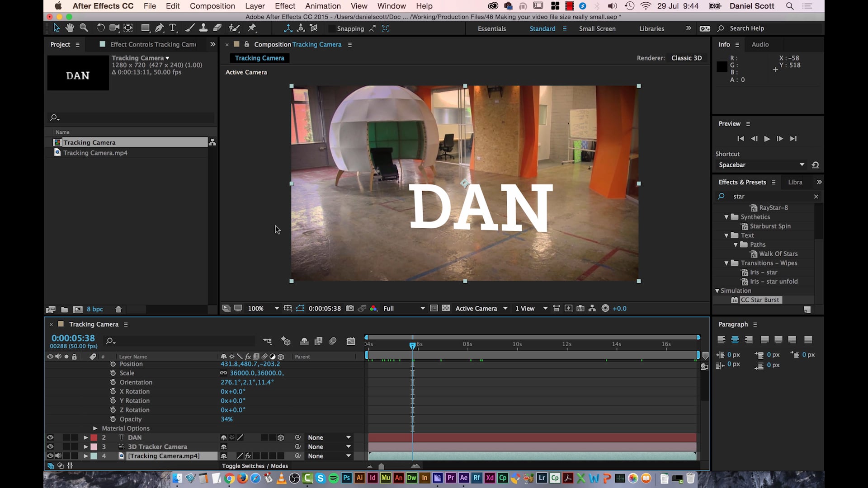Open the Animation menu
Image resolution: width=868 pixels, height=488 pixels.
[x=323, y=6]
